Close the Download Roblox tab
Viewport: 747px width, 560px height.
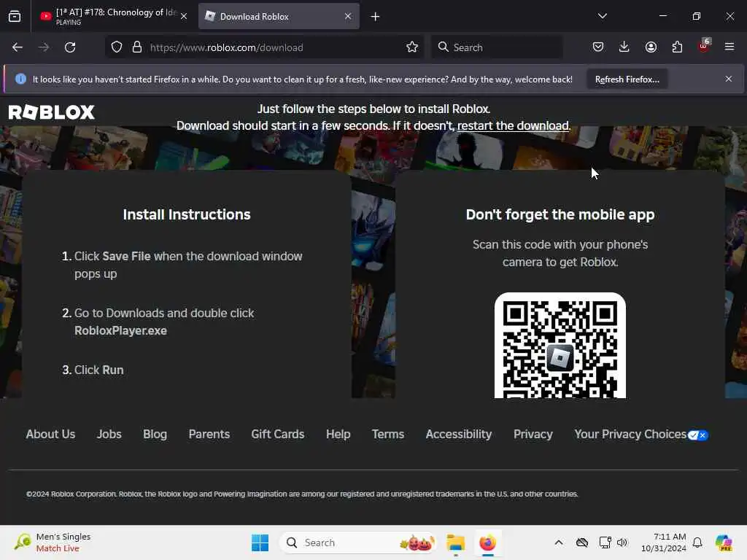coord(348,16)
